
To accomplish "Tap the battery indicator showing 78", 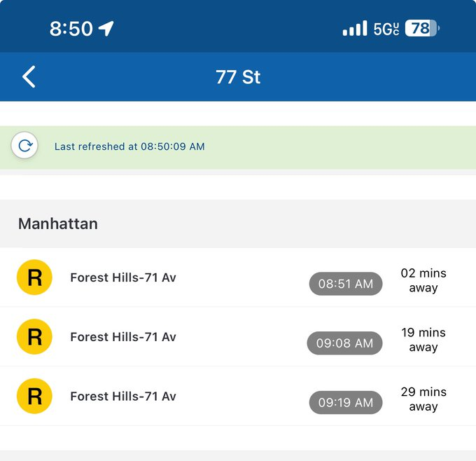I will [x=422, y=28].
